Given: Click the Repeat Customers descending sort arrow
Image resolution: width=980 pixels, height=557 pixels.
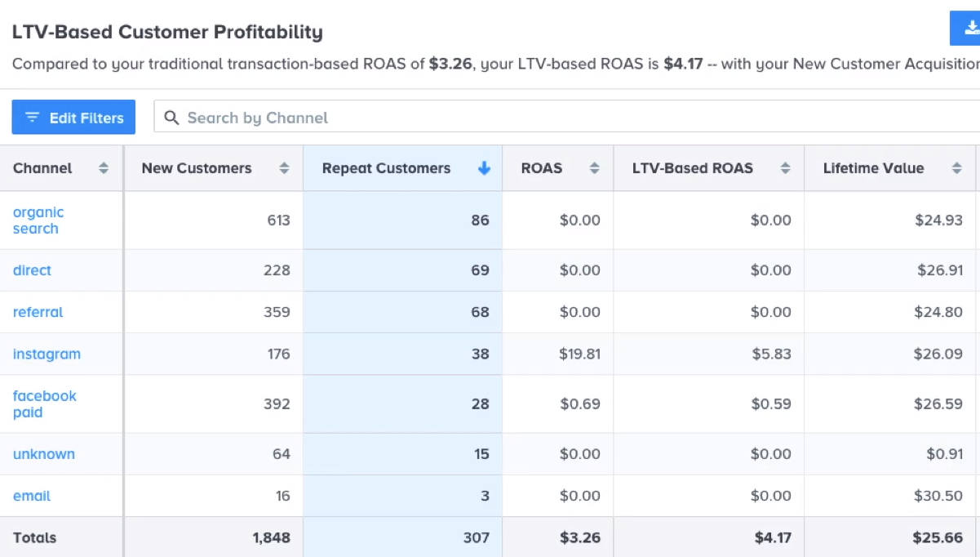Looking at the screenshot, I should pyautogui.click(x=484, y=168).
